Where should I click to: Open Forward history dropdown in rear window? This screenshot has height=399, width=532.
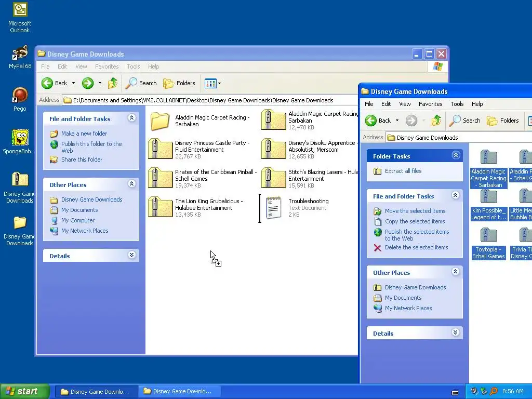click(x=100, y=83)
